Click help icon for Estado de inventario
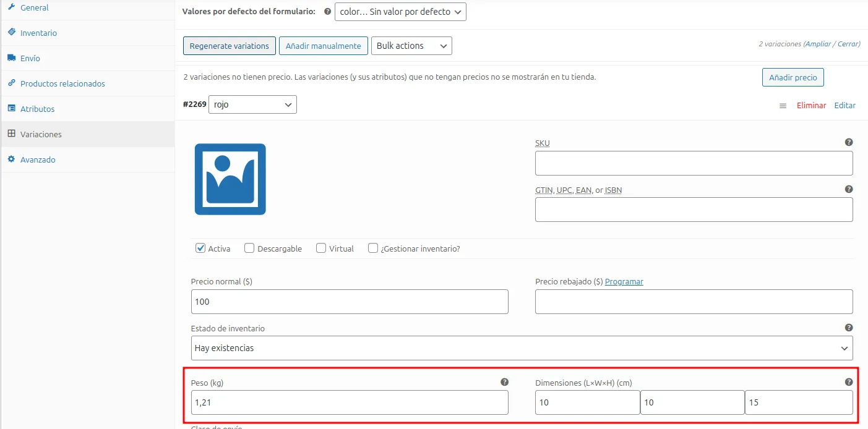The height and width of the screenshot is (429, 868). point(849,328)
